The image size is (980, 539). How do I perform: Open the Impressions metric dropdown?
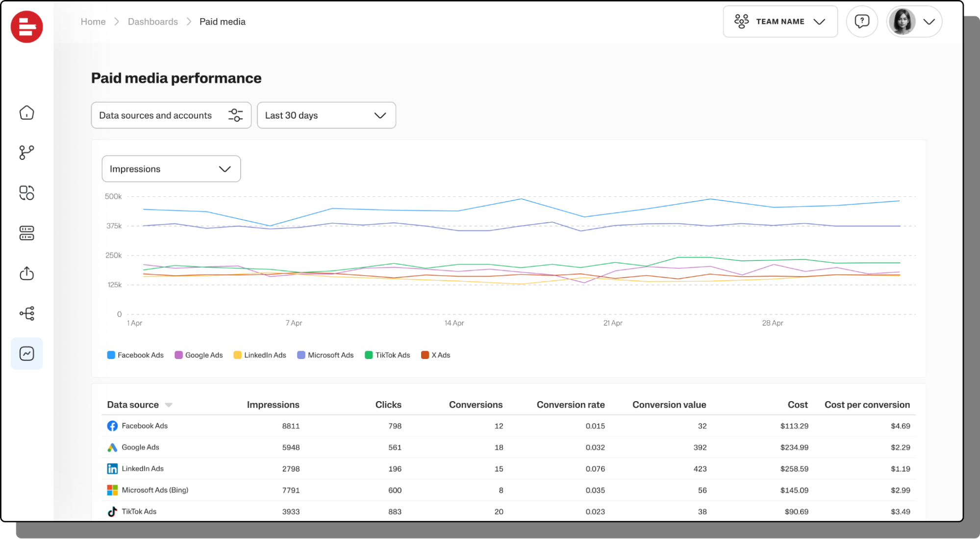171,169
